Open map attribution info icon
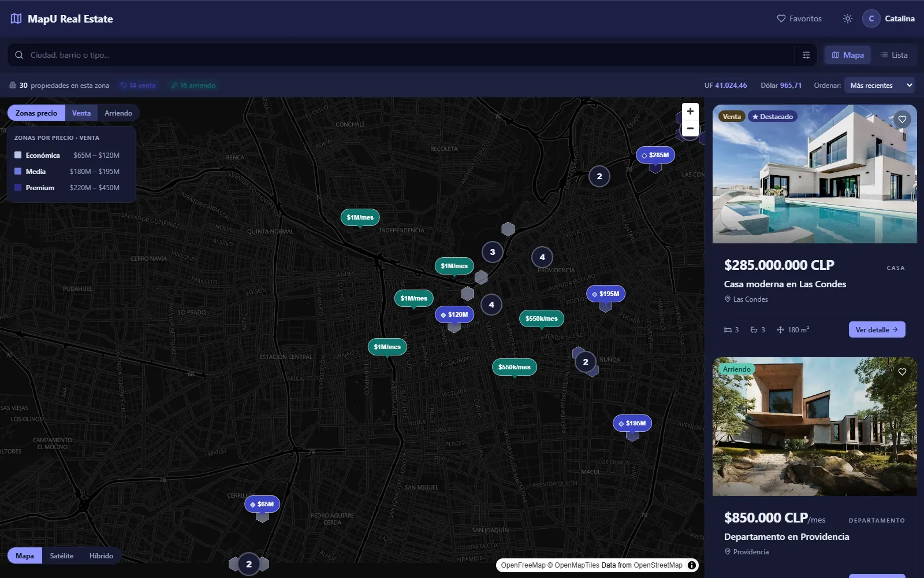Viewport: 924px width, 578px height. click(x=691, y=565)
